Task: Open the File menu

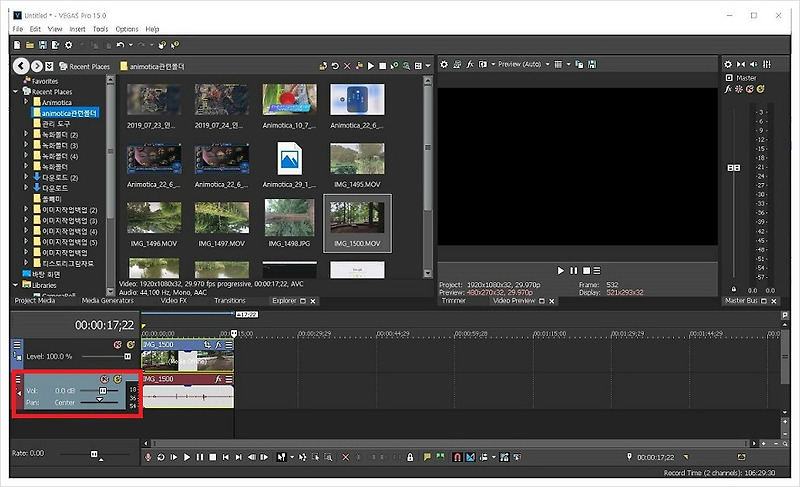Action: click(18, 29)
